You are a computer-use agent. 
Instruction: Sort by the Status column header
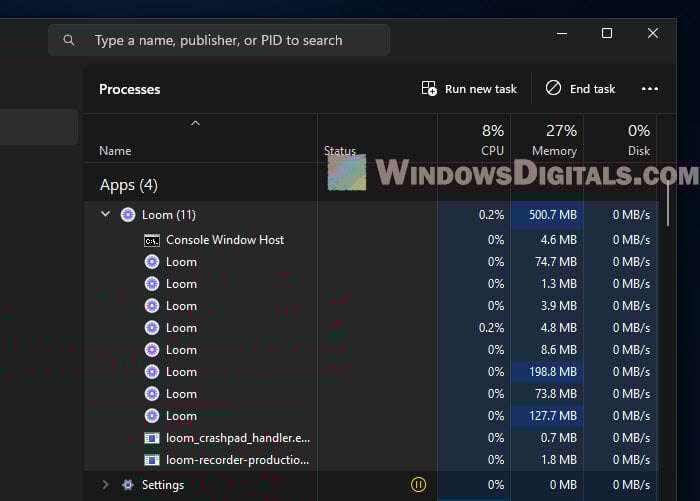[x=340, y=151]
